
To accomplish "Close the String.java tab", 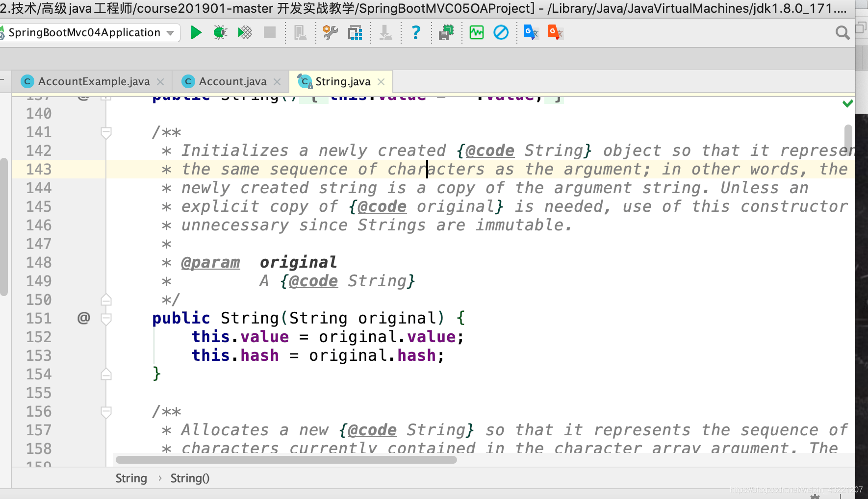I will point(381,82).
